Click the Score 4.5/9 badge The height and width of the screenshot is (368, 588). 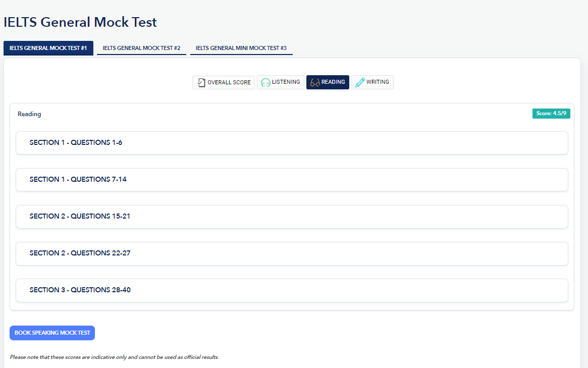551,114
